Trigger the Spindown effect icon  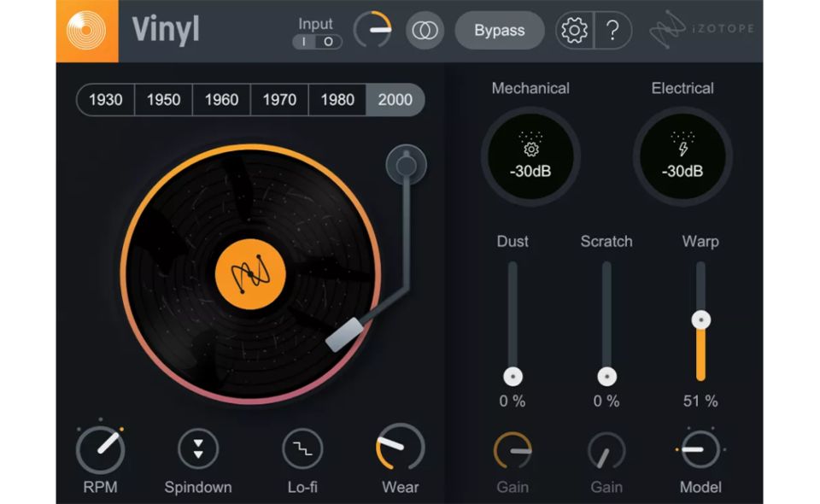(x=198, y=449)
